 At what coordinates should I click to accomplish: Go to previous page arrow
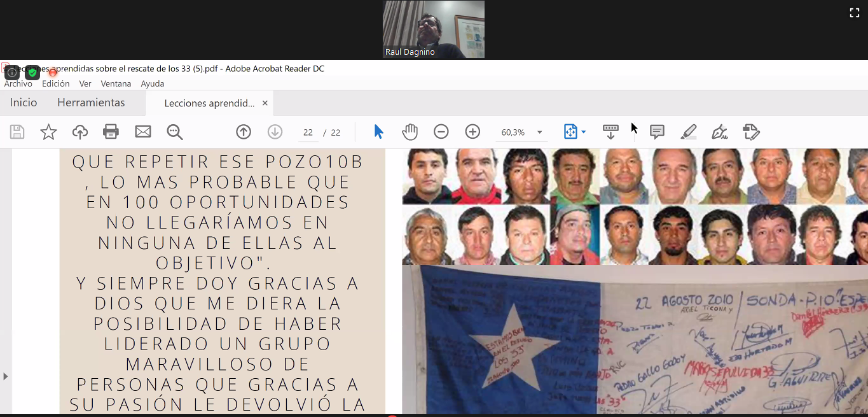[244, 132]
